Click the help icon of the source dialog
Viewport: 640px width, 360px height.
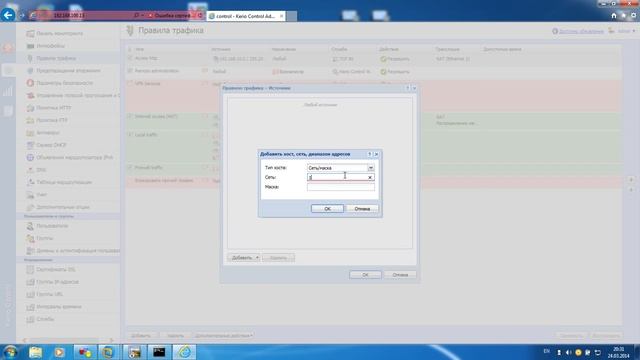[x=407, y=88]
